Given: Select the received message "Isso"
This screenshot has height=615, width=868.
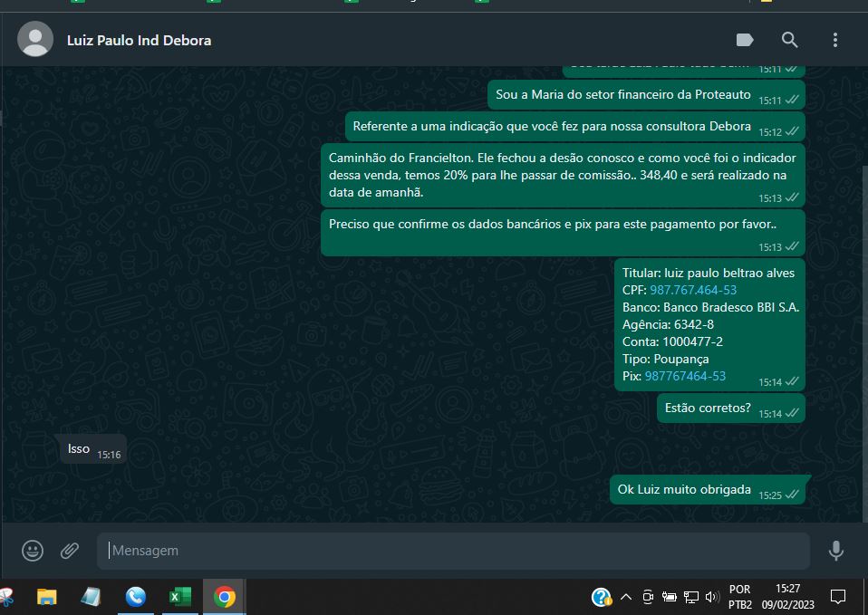Looking at the screenshot, I should [79, 448].
